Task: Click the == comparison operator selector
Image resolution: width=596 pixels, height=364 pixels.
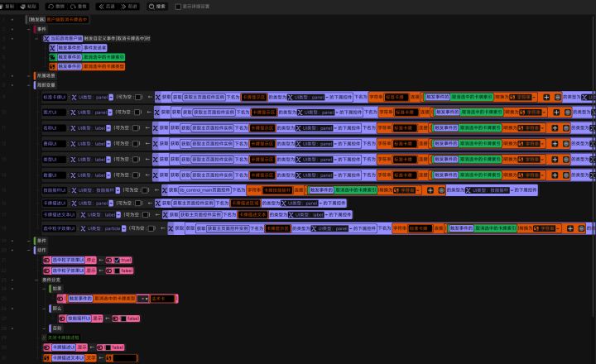Action: pos(142,299)
